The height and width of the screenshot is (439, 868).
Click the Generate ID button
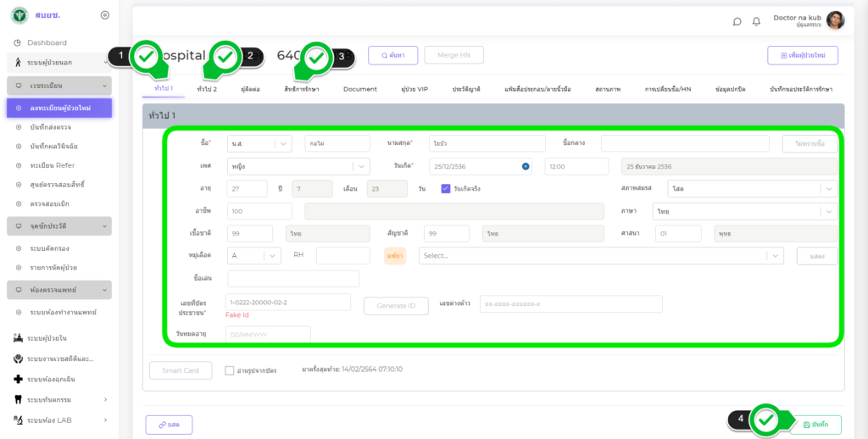[396, 305]
